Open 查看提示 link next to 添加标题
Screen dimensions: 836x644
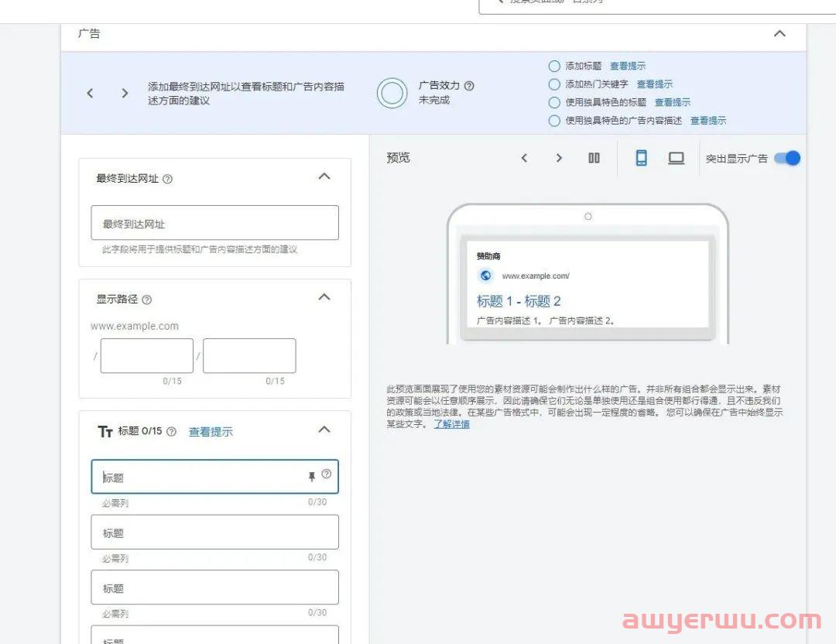pos(628,66)
